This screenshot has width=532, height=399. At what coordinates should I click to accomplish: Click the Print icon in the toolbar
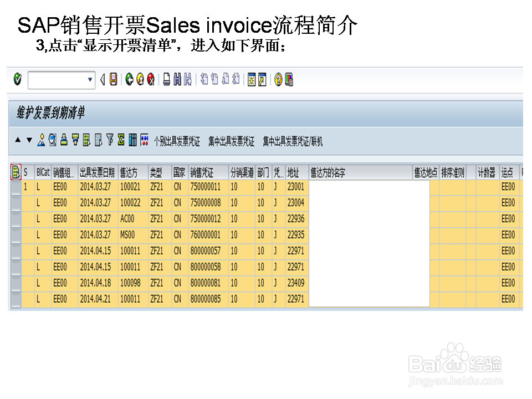pyautogui.click(x=167, y=80)
